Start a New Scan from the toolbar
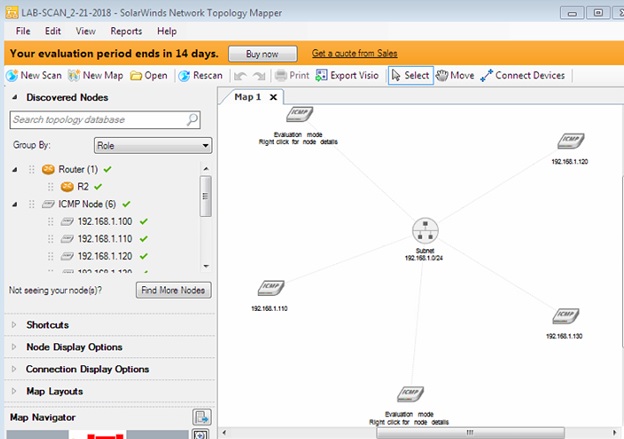 34,76
